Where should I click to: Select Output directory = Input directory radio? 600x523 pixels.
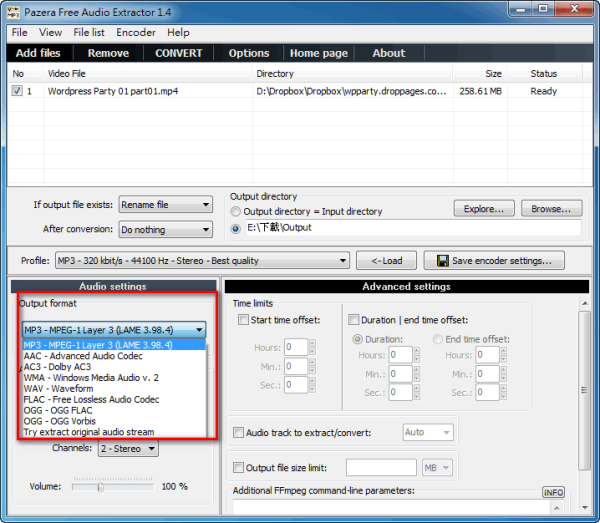(236, 211)
